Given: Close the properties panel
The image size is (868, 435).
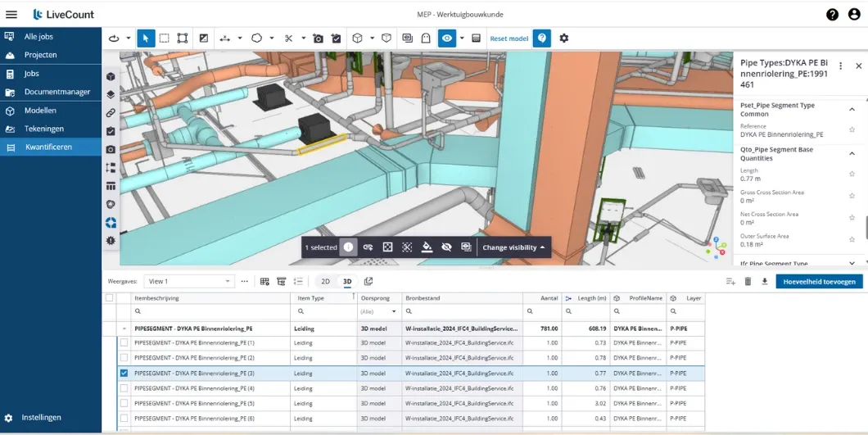Looking at the screenshot, I should [859, 66].
